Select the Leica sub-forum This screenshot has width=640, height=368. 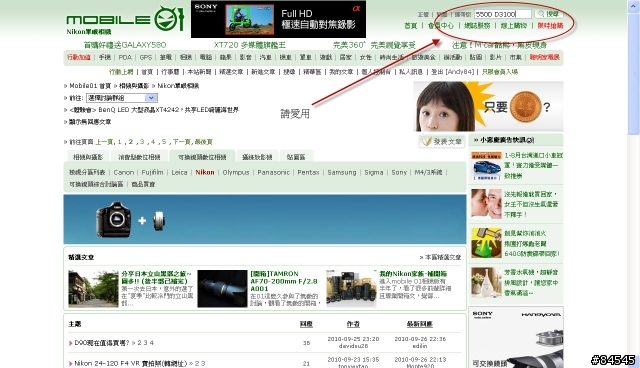click(179, 173)
